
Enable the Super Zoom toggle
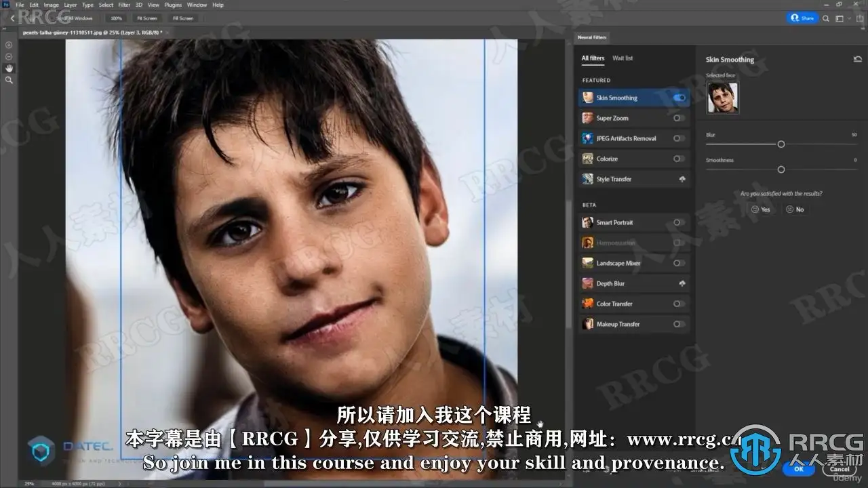coord(679,118)
